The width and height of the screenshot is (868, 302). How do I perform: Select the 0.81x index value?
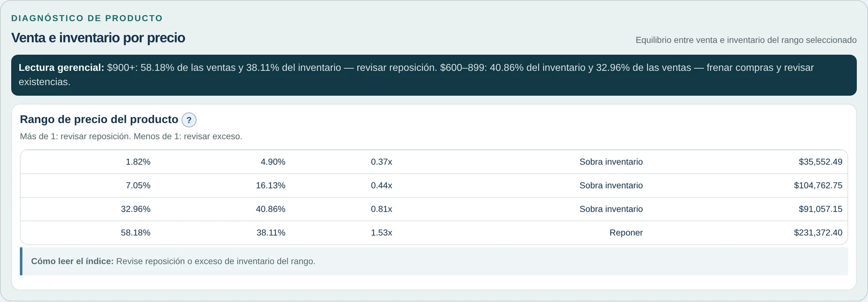pyautogui.click(x=381, y=209)
